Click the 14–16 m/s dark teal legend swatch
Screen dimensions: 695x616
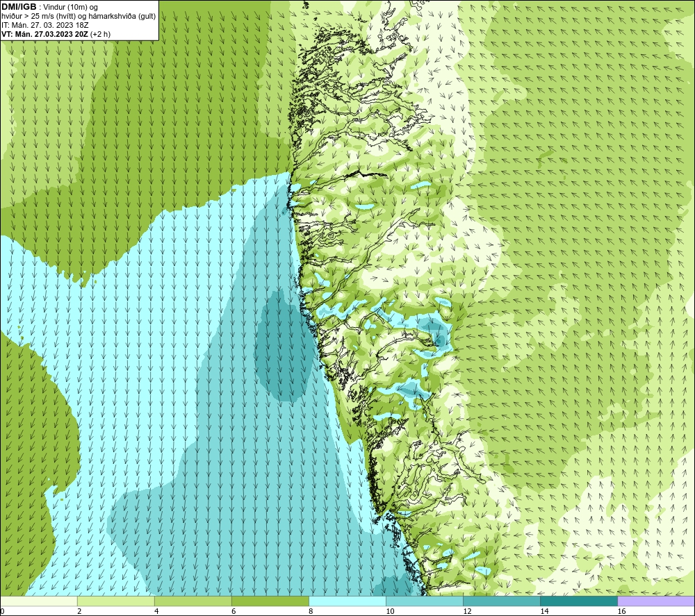(579, 601)
